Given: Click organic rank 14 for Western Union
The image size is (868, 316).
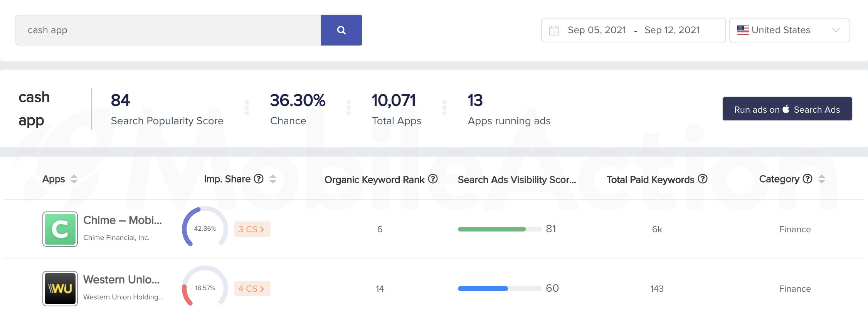Looking at the screenshot, I should pyautogui.click(x=380, y=289).
